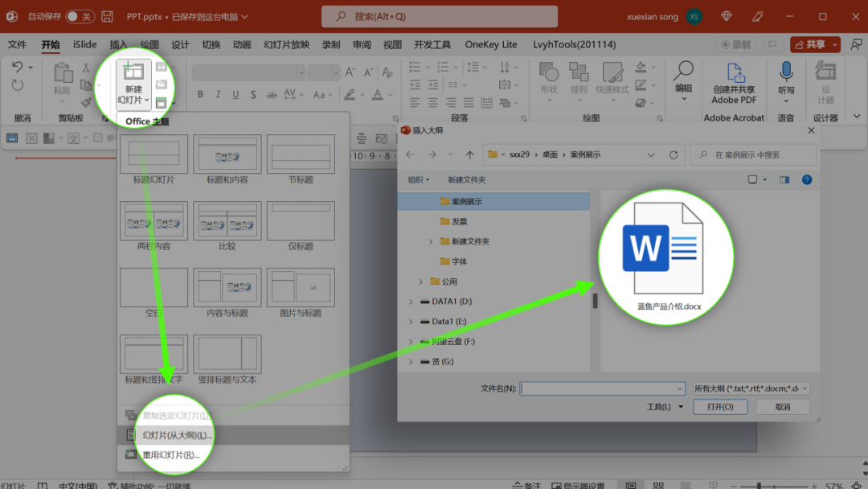Viewport: 868px width, 489px height.
Task: Click Create and Share Adobe PDF icon
Action: pos(734,74)
